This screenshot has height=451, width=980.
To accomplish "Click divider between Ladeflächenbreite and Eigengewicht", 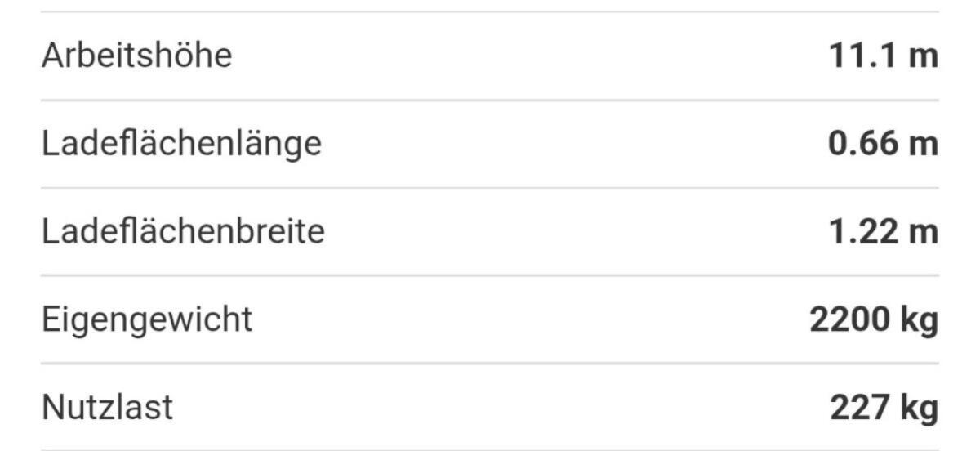I will point(490,275).
